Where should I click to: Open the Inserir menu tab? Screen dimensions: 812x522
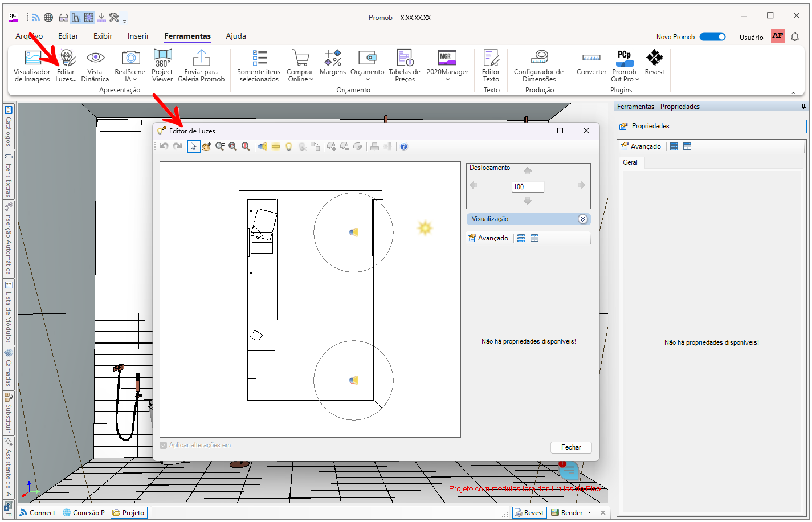[138, 36]
